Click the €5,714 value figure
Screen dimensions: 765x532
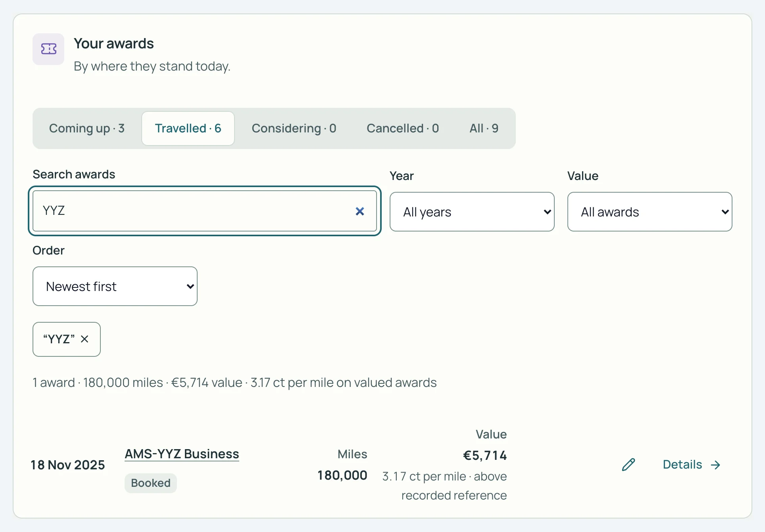point(485,455)
